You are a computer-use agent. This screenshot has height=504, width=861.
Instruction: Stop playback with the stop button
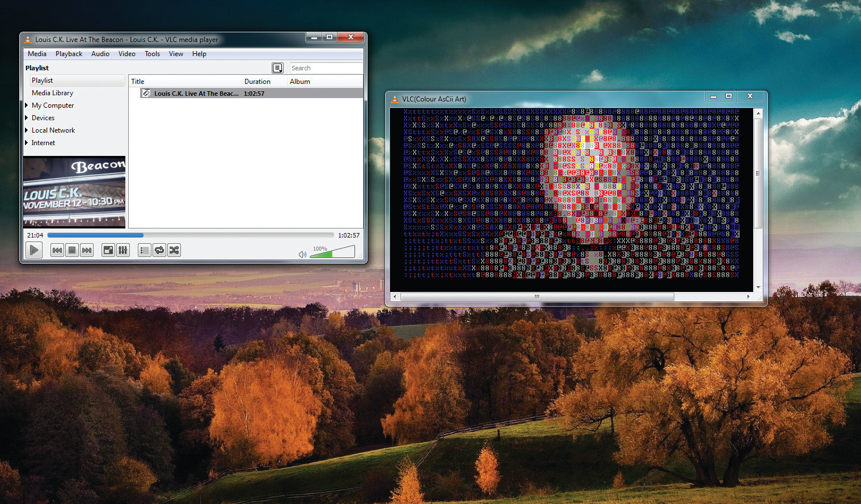72,250
